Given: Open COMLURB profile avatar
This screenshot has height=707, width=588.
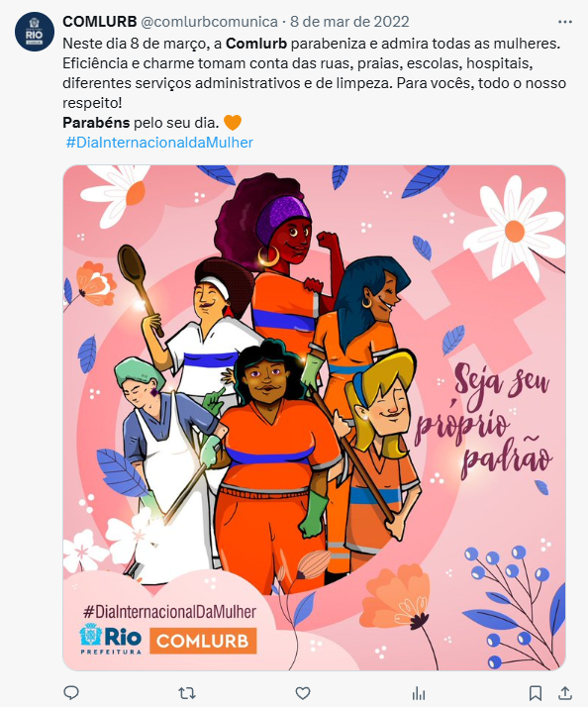Looking at the screenshot, I should [x=35, y=32].
